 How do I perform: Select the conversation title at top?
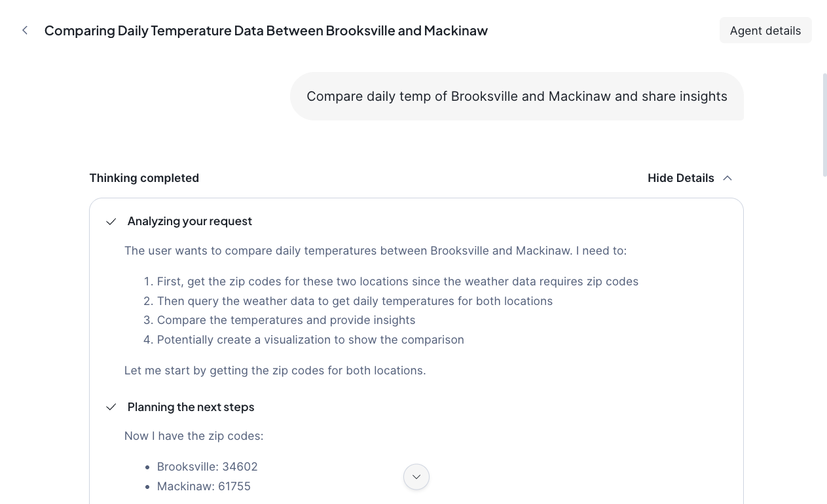click(266, 31)
